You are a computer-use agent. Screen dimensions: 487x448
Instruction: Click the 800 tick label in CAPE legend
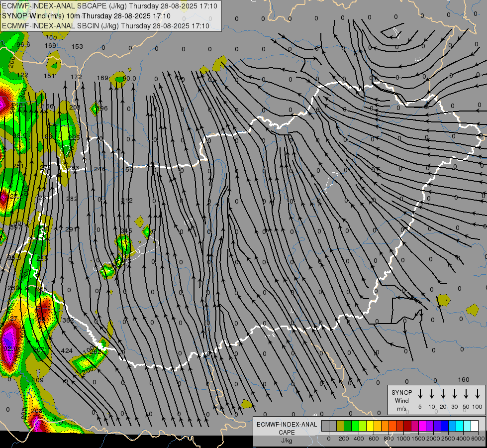click(x=389, y=439)
